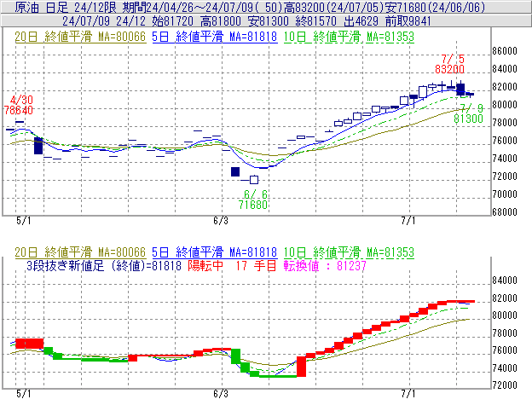532x405 pixels.
Task: Click the 3段抜き新値足 (終値)=81818 label
Action: click(x=104, y=265)
